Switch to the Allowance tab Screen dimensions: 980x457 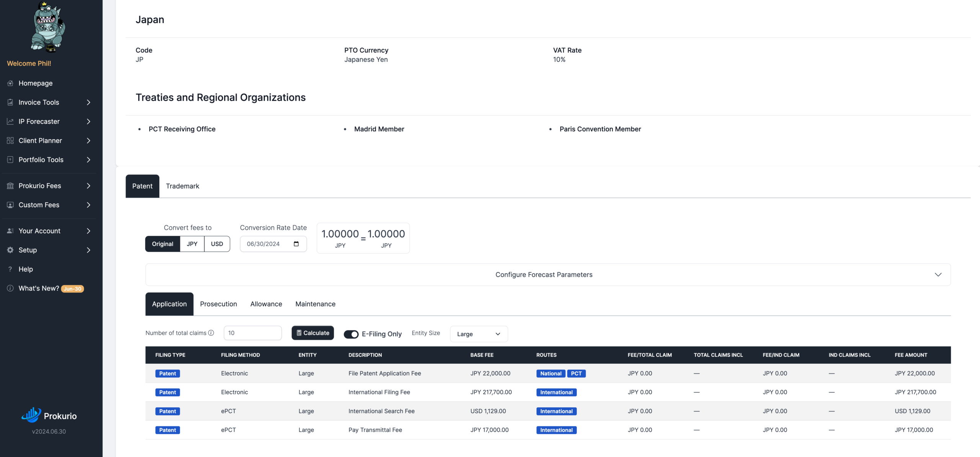point(266,304)
